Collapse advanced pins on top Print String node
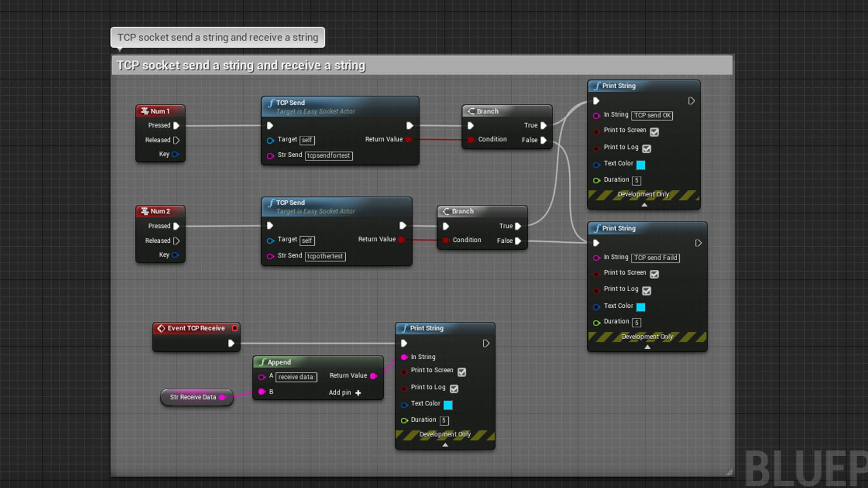 [x=644, y=205]
